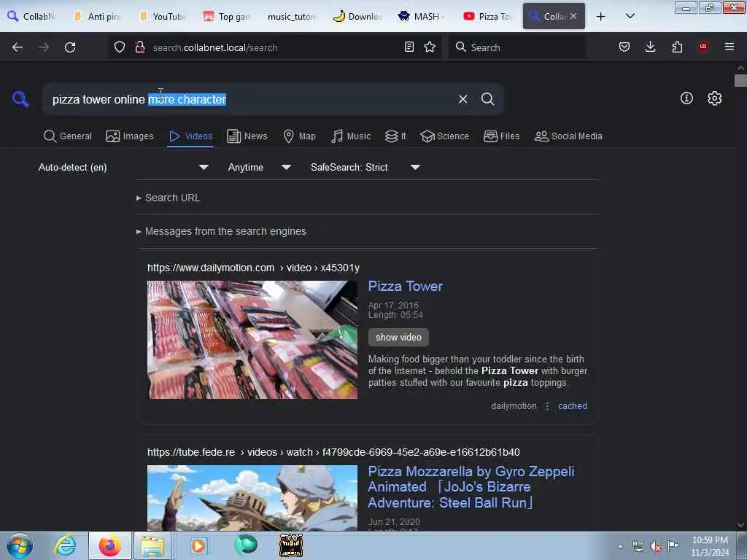The image size is (747, 560).
Task: Click the insecure connection lock icon
Action: tap(139, 47)
